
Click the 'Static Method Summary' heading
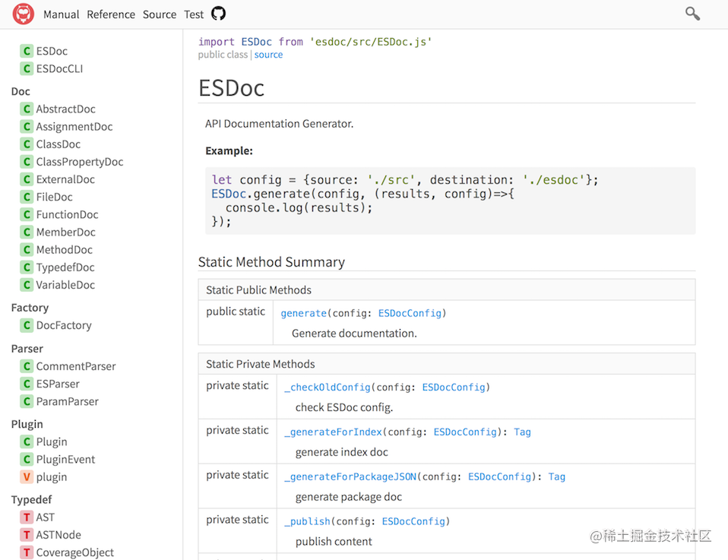271,262
